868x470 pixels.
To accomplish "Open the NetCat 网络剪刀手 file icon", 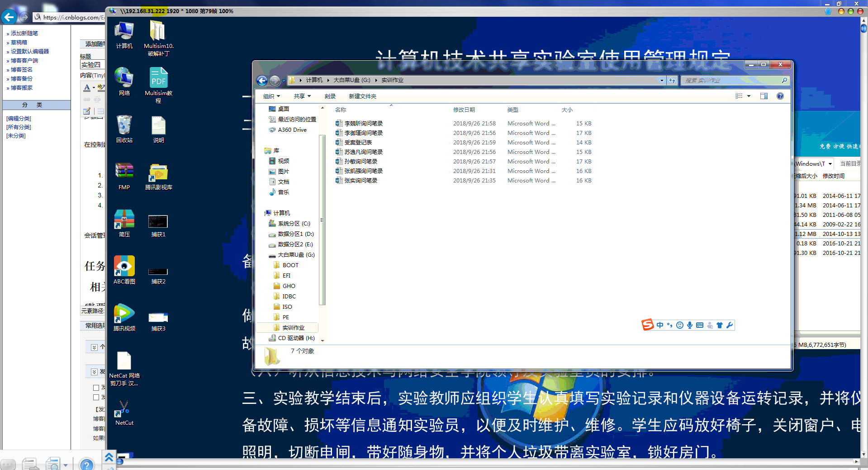I will (124, 369).
